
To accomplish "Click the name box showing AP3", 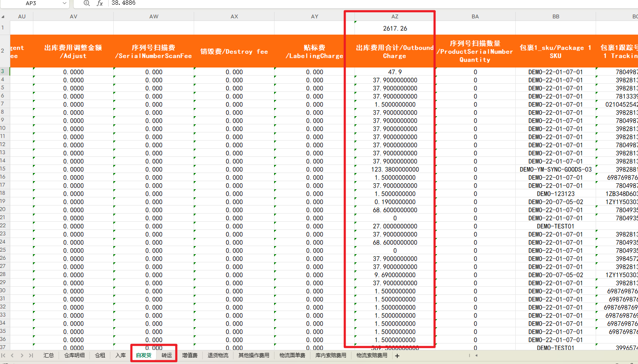I will pyautogui.click(x=31, y=3).
